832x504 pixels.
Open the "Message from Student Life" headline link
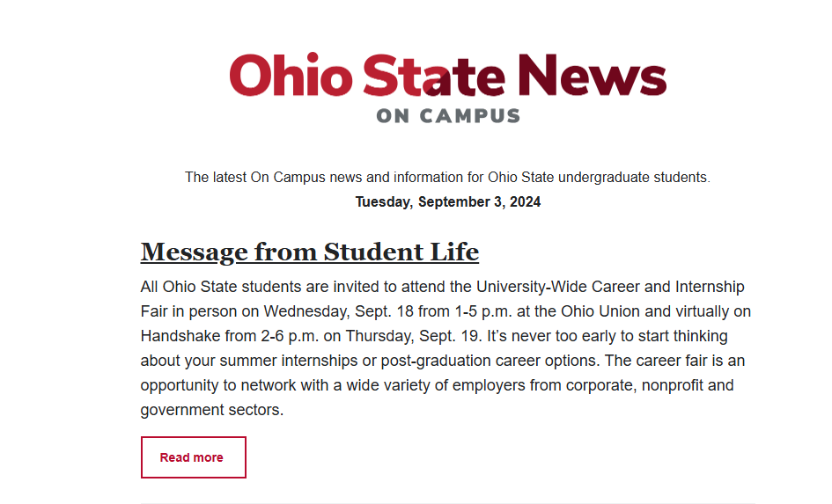tap(309, 252)
